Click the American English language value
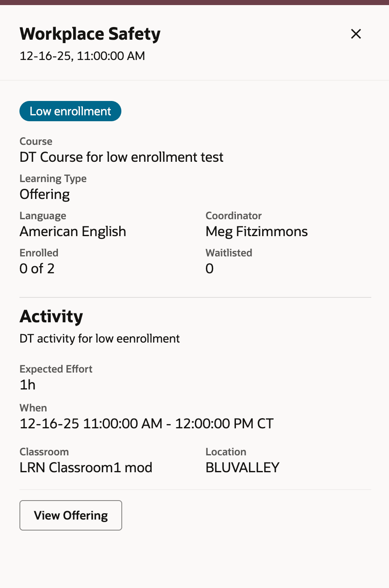 (x=73, y=231)
